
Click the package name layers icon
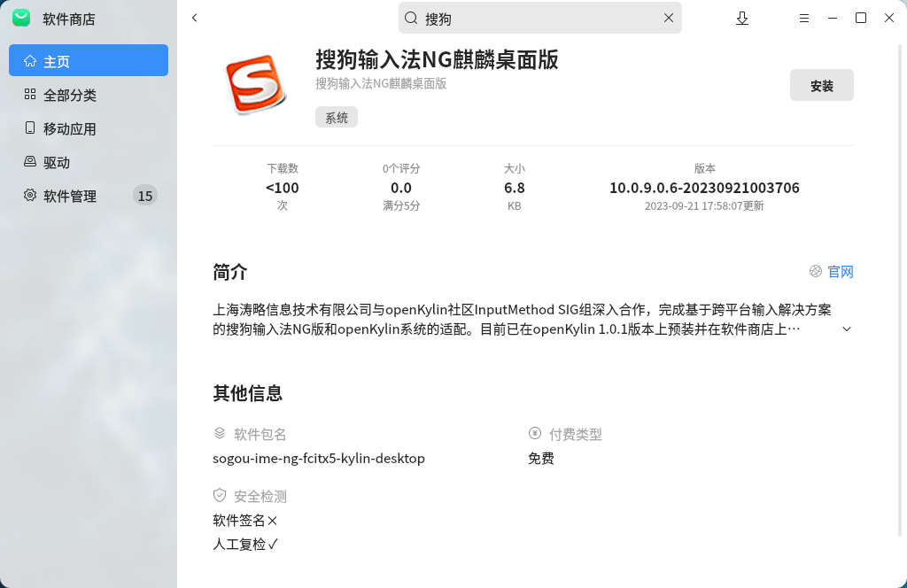click(220, 433)
